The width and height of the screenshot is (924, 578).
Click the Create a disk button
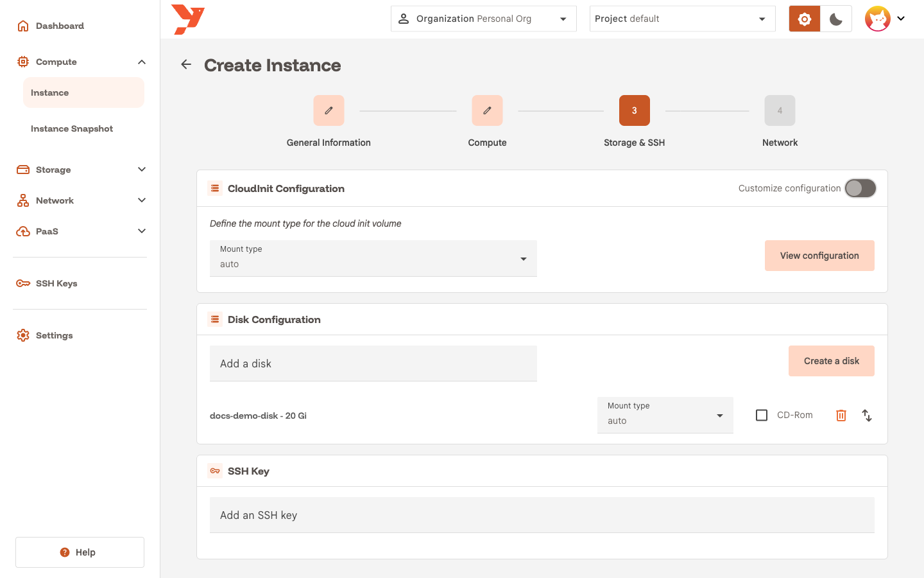point(832,361)
